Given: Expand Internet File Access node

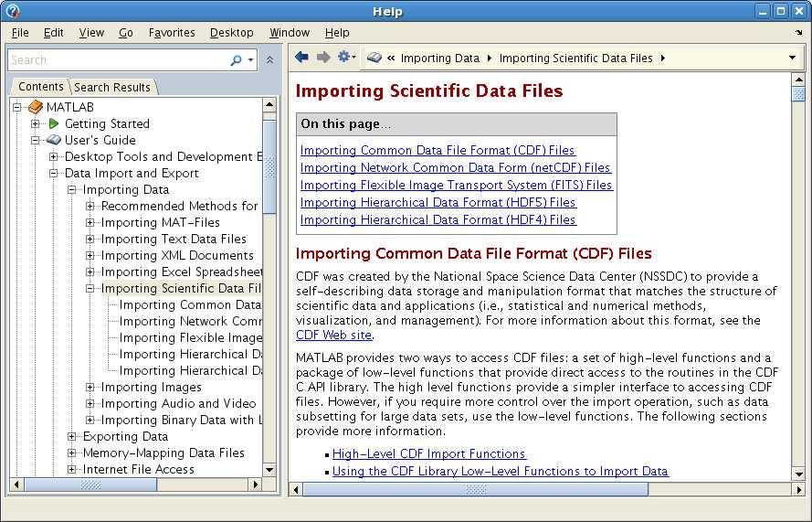Looking at the screenshot, I should coord(71,469).
